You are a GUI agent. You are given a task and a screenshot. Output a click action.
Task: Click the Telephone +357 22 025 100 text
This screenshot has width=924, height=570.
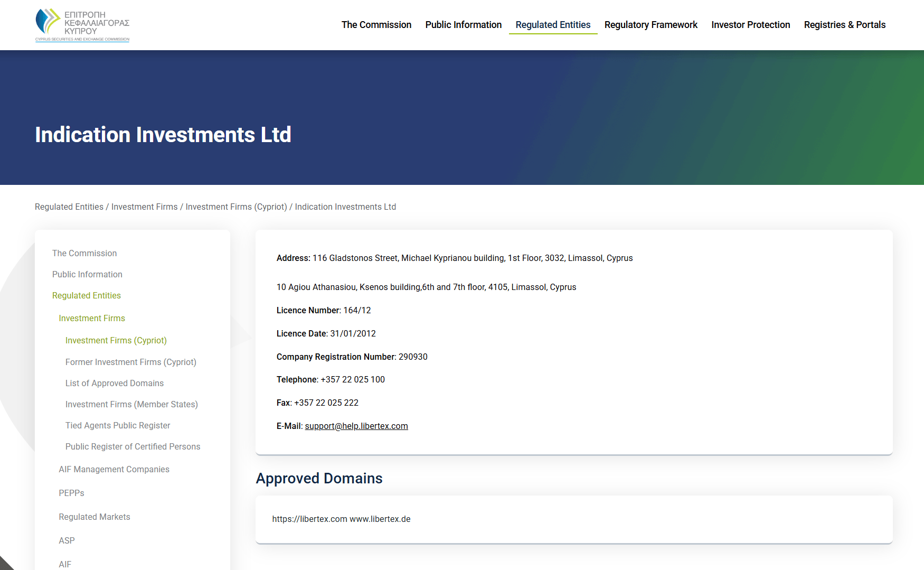coord(331,380)
